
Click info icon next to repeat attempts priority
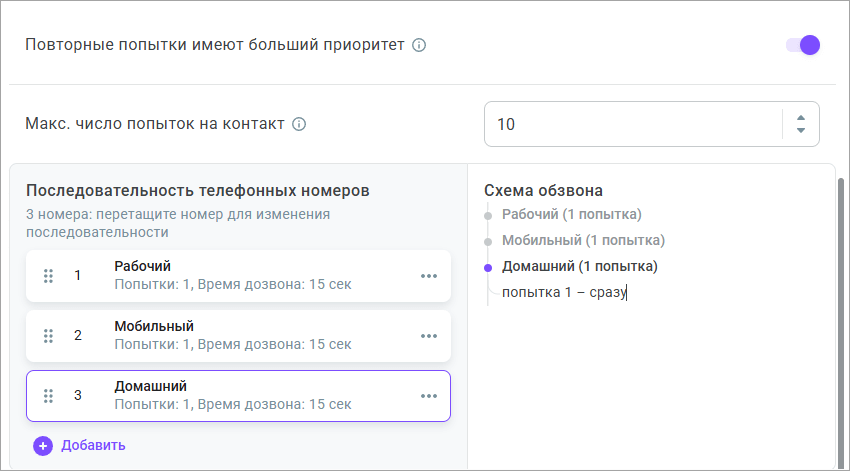tap(419, 45)
